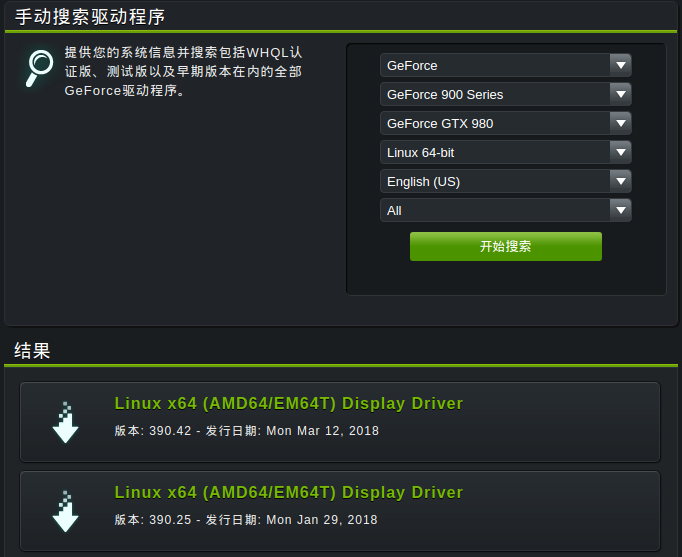The image size is (682, 557).
Task: Expand the All driver type dropdown
Action: point(505,210)
